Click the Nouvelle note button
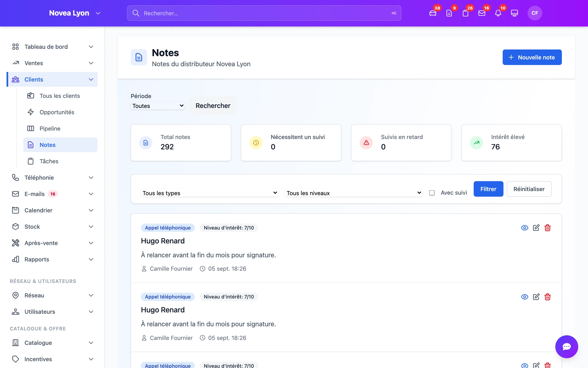 532,57
